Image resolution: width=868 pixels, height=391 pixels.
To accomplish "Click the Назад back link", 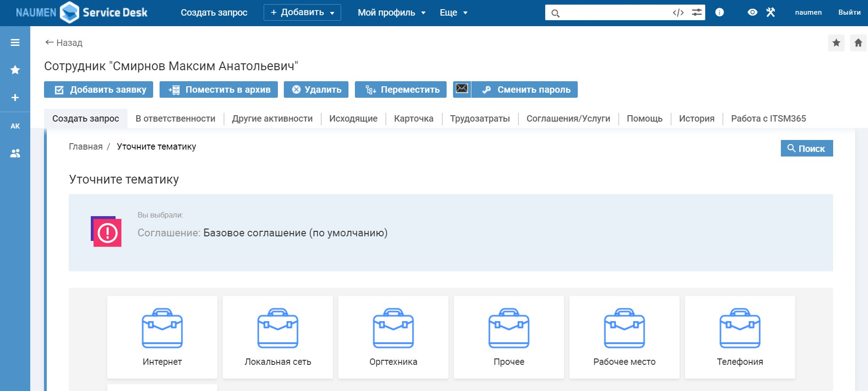I will (x=64, y=43).
